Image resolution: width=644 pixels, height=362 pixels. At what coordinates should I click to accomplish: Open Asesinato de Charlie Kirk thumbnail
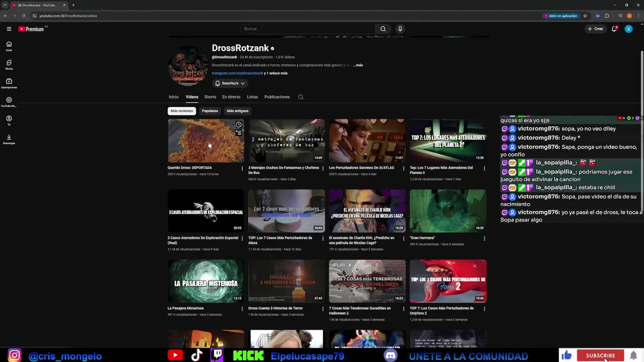point(367,211)
